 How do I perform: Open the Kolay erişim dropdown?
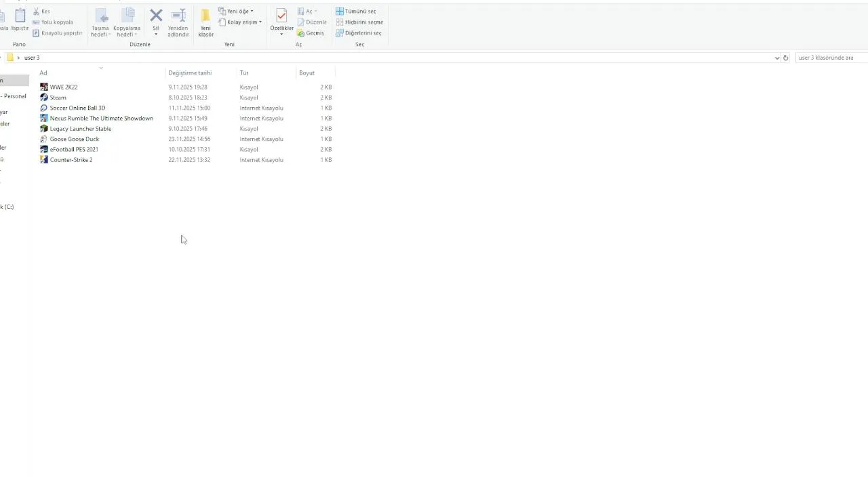coord(240,22)
